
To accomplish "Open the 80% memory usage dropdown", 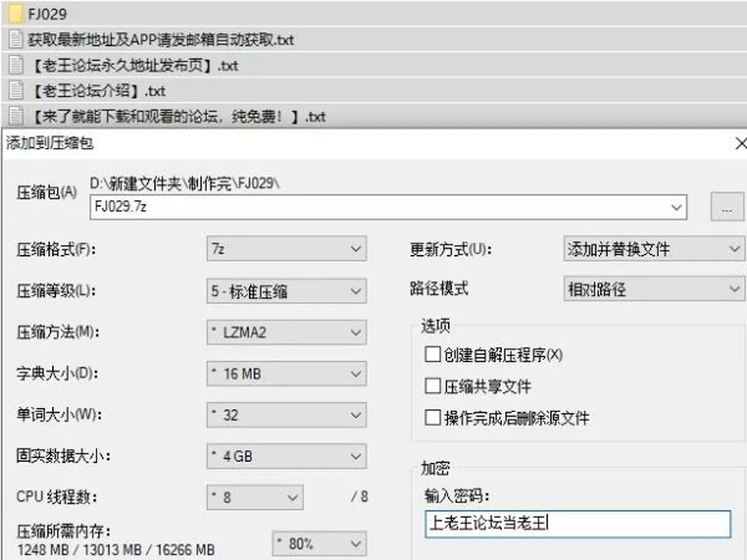I will 319,544.
